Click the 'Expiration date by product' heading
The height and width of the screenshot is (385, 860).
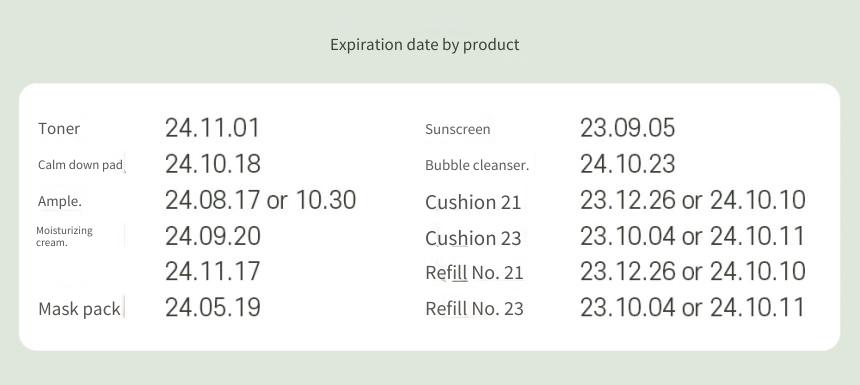click(x=425, y=45)
